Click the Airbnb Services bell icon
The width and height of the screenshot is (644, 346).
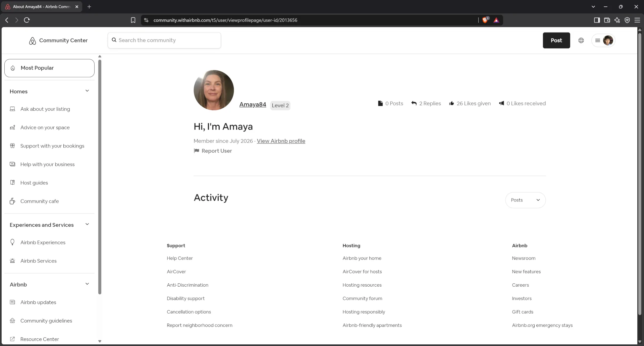click(12, 261)
